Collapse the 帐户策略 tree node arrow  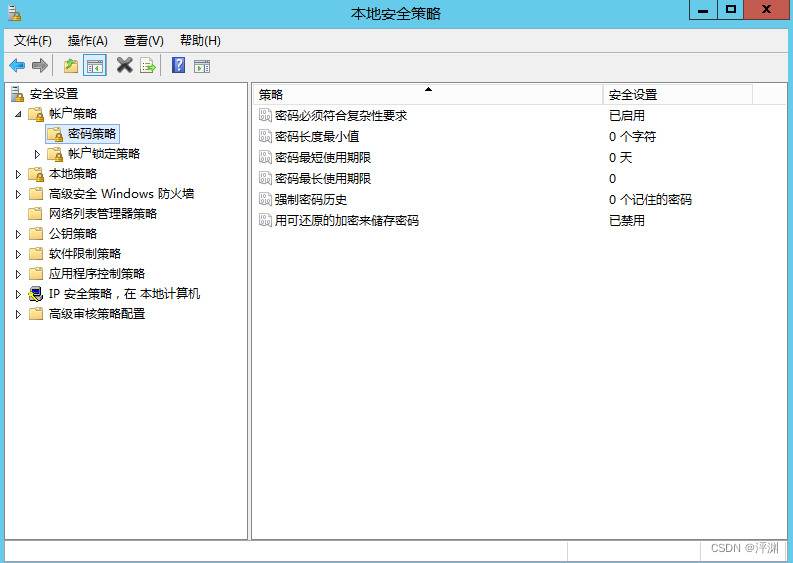[x=18, y=114]
